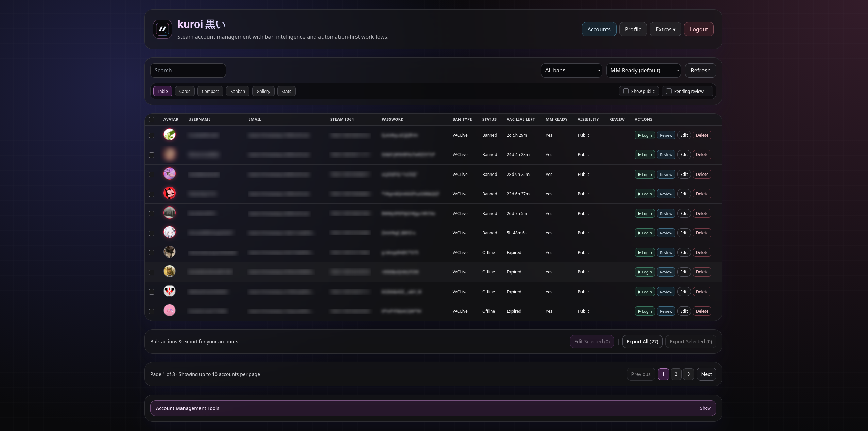Open the MM Ready (default) dropdown
Screen dimensions: 868x431
point(643,70)
